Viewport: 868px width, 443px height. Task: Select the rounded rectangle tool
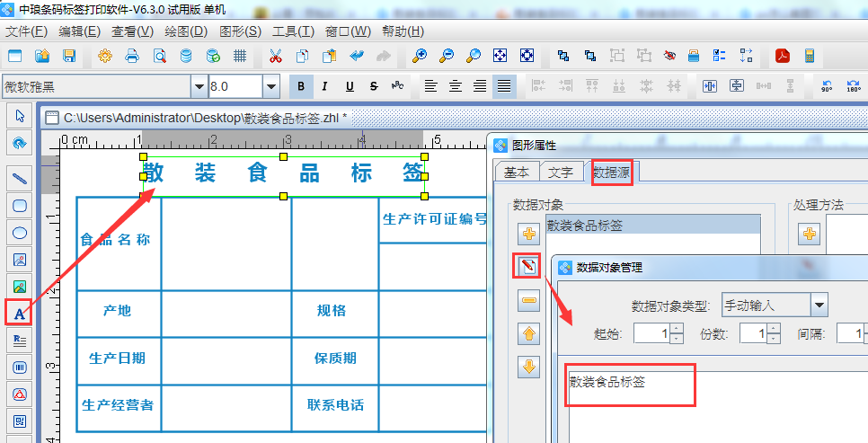tap(20, 206)
